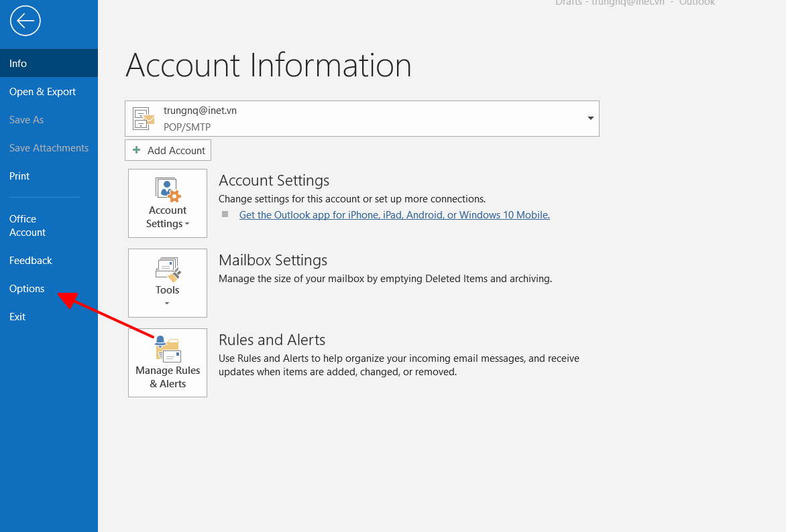Select Save Attachments in the sidebar
This screenshot has width=786, height=532.
[x=49, y=148]
